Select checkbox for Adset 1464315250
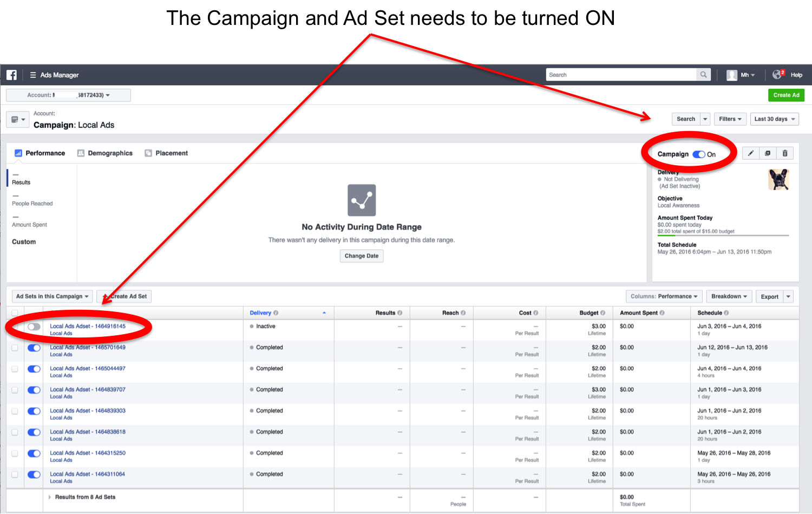The image size is (812, 514). [15, 453]
